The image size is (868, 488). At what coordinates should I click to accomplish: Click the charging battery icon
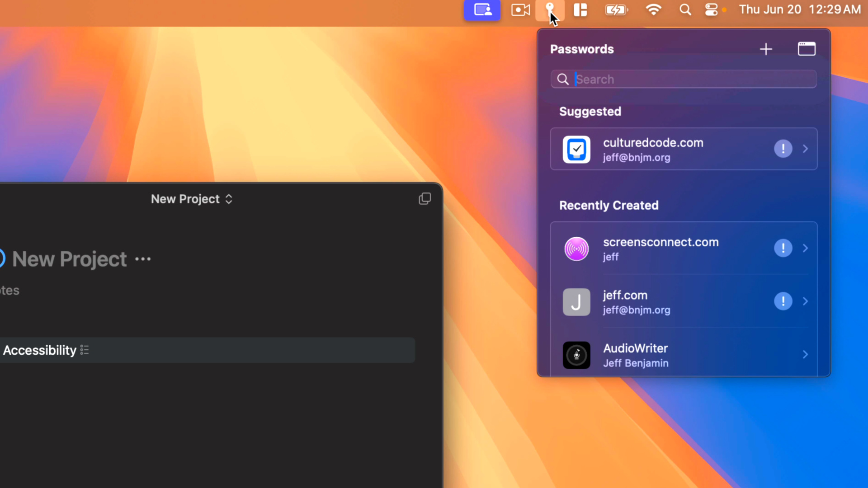point(616,9)
